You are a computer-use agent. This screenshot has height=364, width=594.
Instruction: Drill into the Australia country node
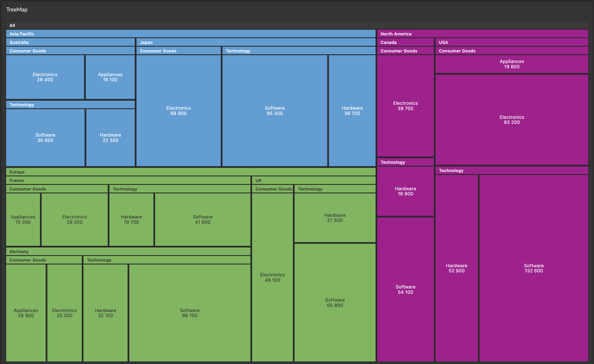[19, 42]
